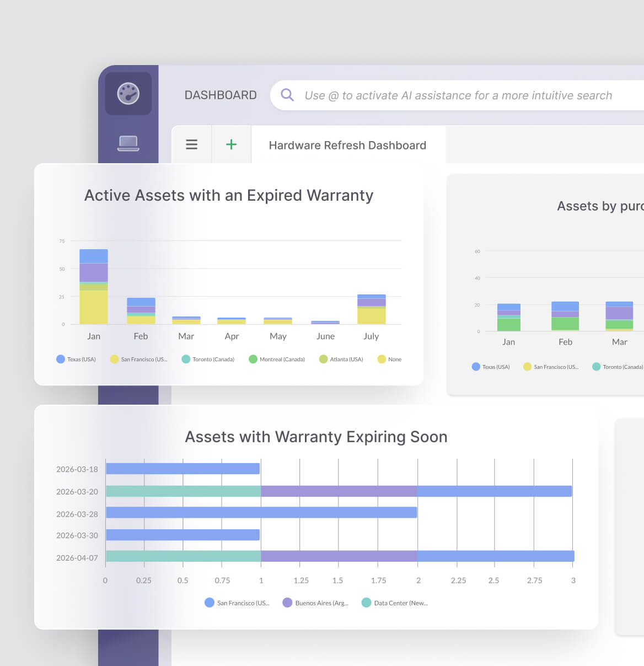Click the green plus to add a dashboard
The height and width of the screenshot is (666, 644).
(x=231, y=144)
